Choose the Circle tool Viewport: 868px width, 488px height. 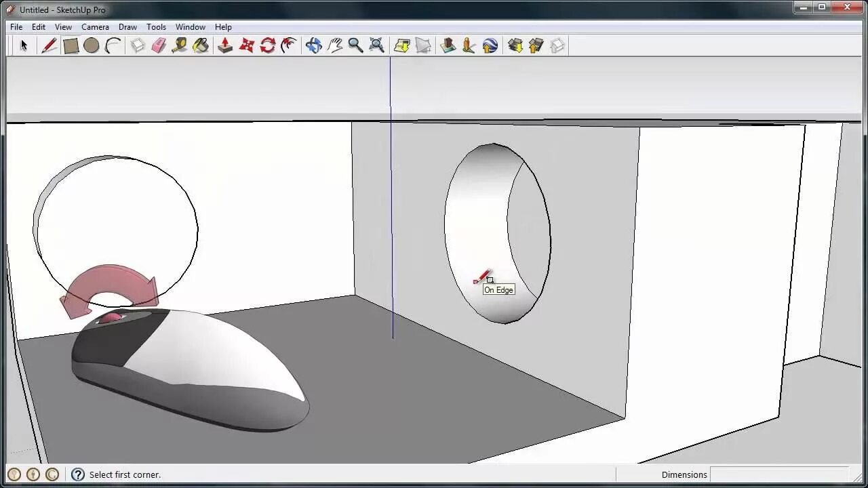(92, 45)
